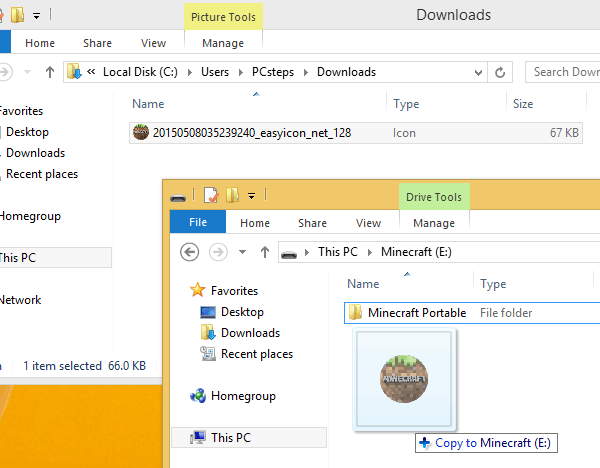Go up one level in the Minecraft window

coord(265,252)
